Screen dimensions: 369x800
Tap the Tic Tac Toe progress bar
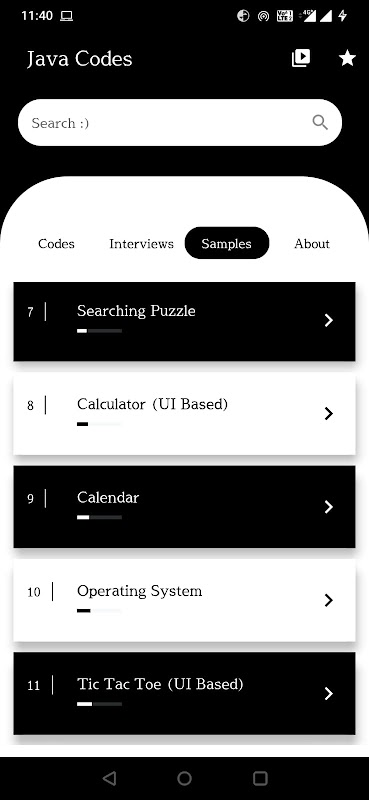coord(100,704)
